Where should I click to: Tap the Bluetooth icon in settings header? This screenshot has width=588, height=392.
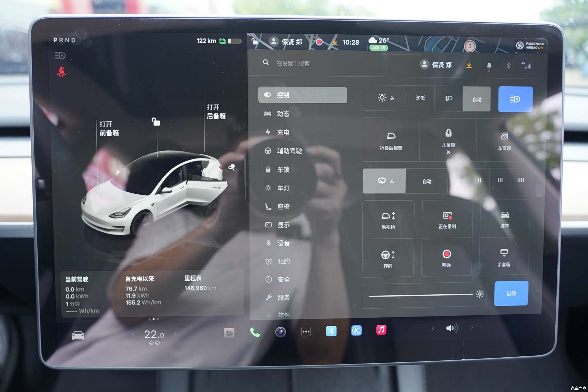tap(509, 66)
